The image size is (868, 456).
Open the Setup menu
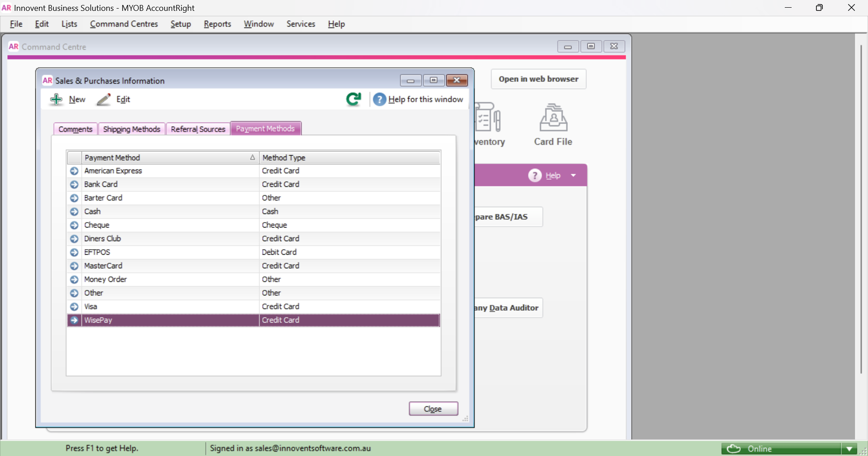pos(181,24)
